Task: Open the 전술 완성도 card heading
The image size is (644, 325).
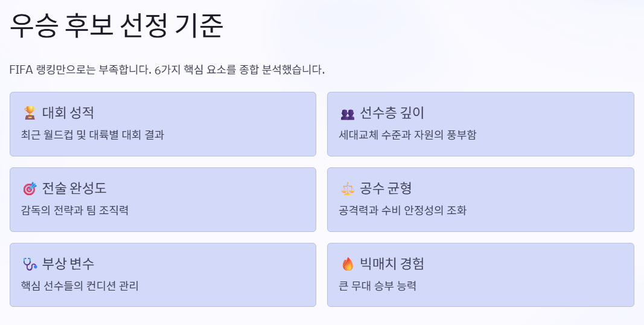Action: click(x=74, y=188)
